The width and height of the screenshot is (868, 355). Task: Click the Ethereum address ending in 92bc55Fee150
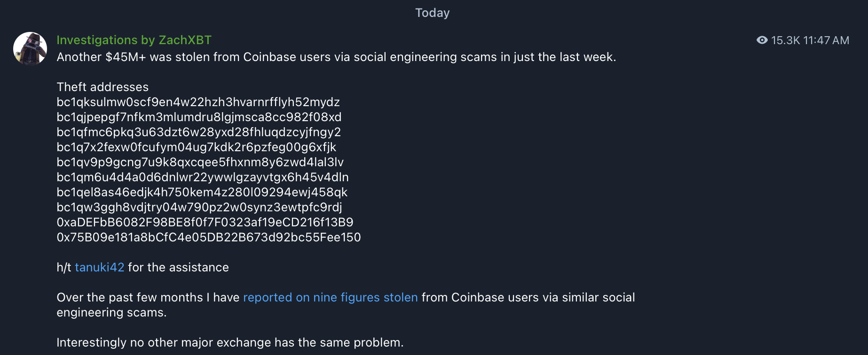(x=209, y=237)
